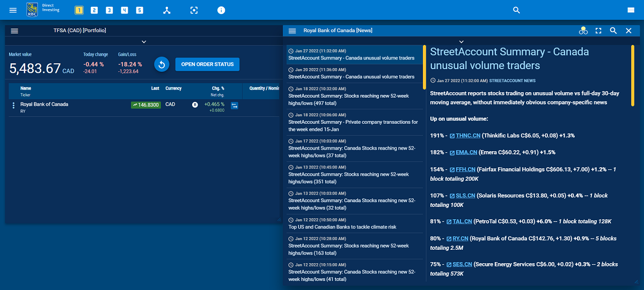The image size is (644, 290).
Task: Click the -18.24 % Gain/Loss value
Action: tap(130, 64)
